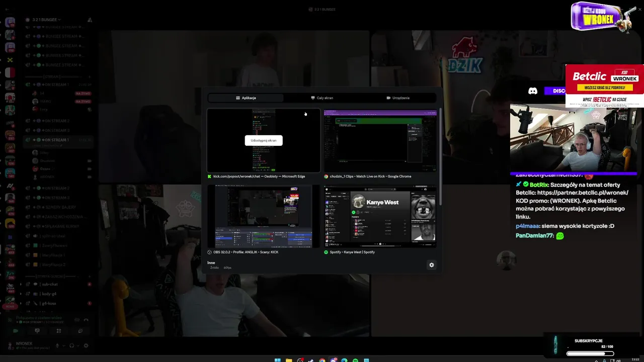
Task: Select the OBS 32.0.2 window thumbnail
Action: 264,216
